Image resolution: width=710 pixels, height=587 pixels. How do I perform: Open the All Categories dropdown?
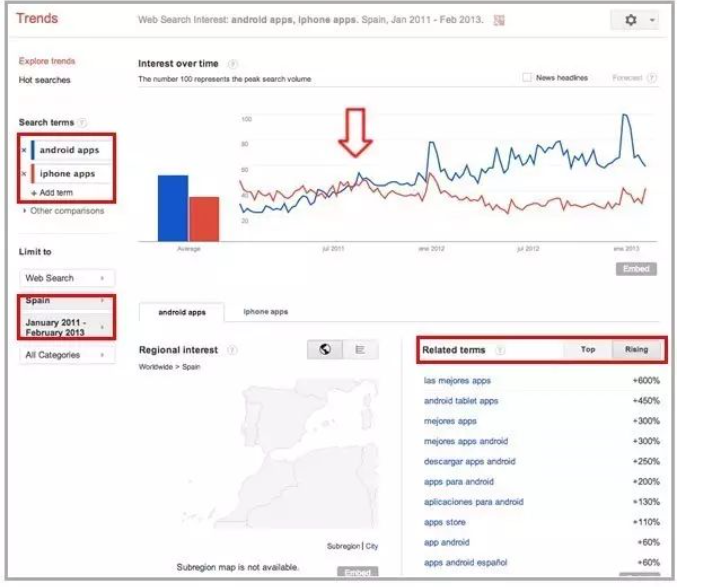67,355
